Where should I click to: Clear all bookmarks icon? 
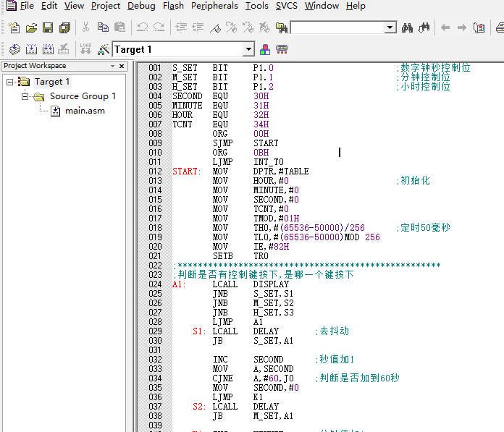[264, 27]
